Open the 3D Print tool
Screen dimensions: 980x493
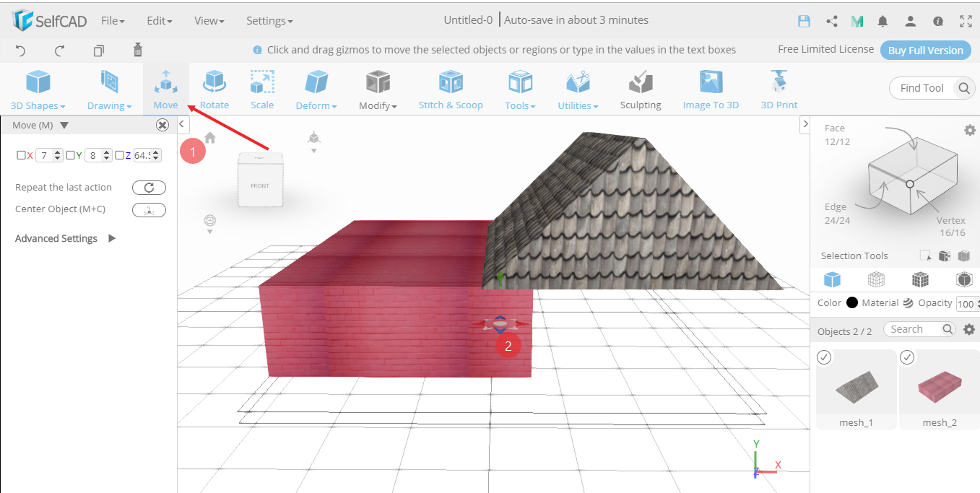click(x=779, y=89)
